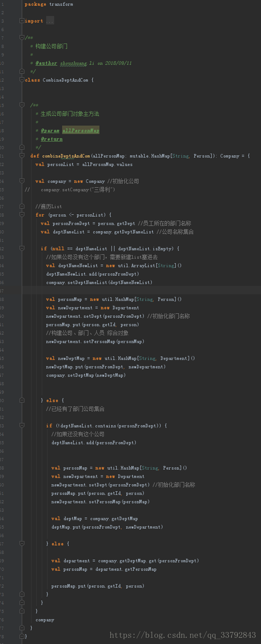Click the method name combineDeptsAndCom
261x644 pixels.
point(66,156)
